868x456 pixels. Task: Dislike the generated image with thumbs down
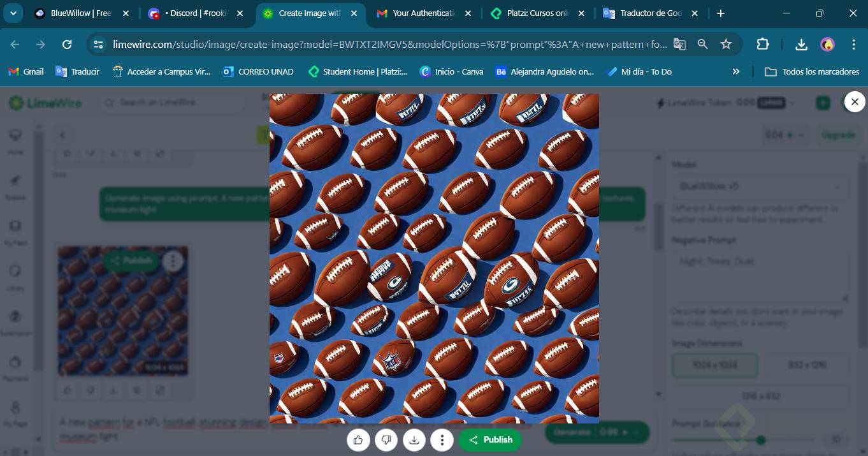coord(386,440)
